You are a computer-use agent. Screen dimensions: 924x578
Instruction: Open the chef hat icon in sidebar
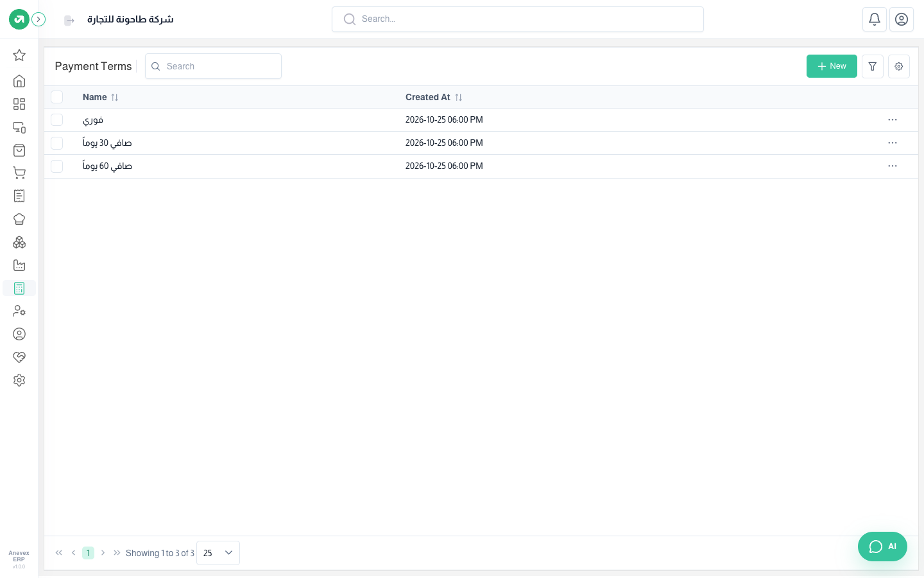[x=19, y=219]
